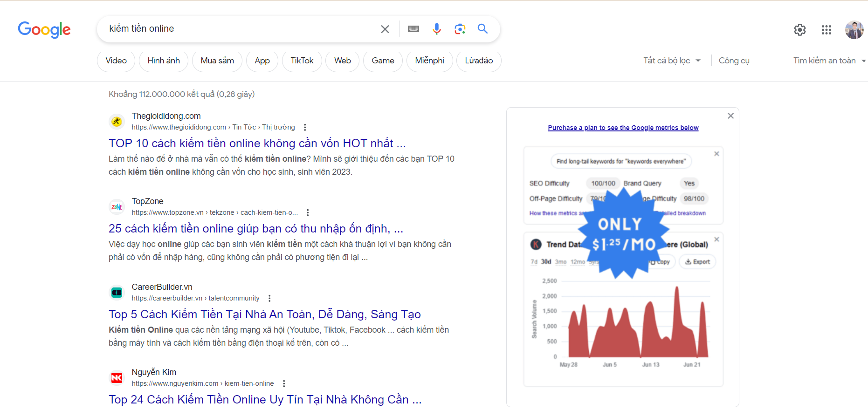The height and width of the screenshot is (410, 868).
Task: Open the Tìm kiếm an toàn dropdown
Action: click(829, 61)
